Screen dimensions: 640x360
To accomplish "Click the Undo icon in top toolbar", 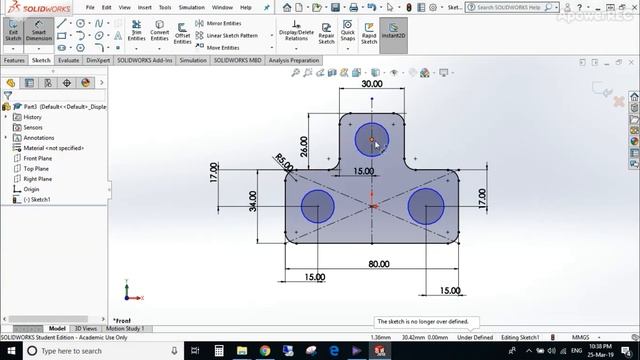I will coord(371,7).
